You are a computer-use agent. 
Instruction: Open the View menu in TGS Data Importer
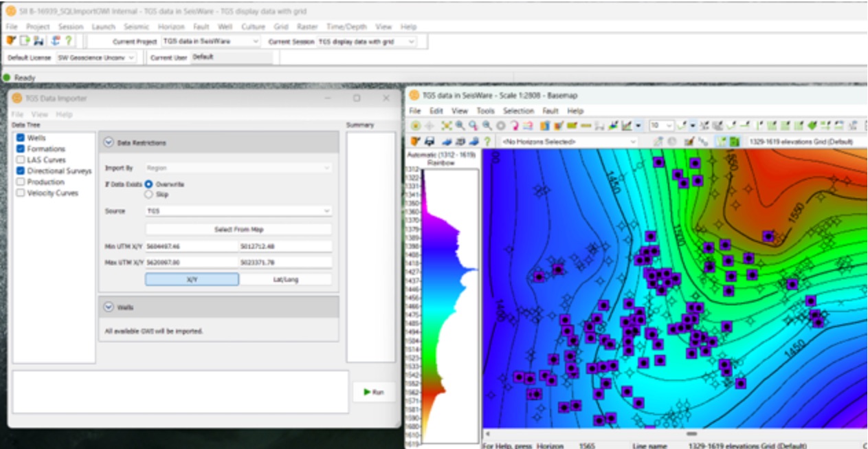[40, 114]
